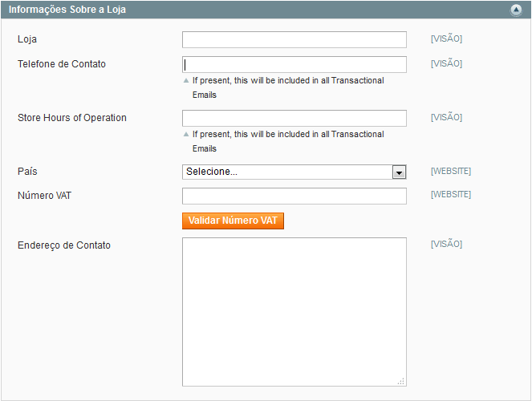
Task: Click the Endereço text area resize grip
Action: [401, 381]
